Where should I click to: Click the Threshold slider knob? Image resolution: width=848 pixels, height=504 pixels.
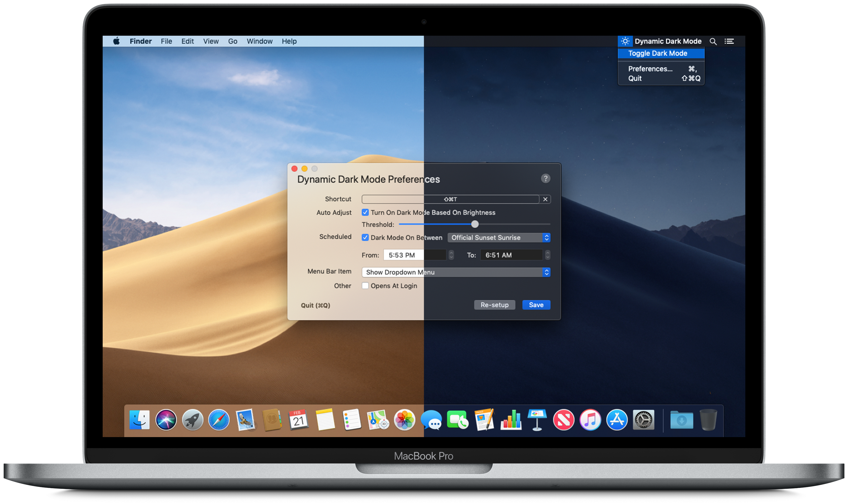coord(475,224)
